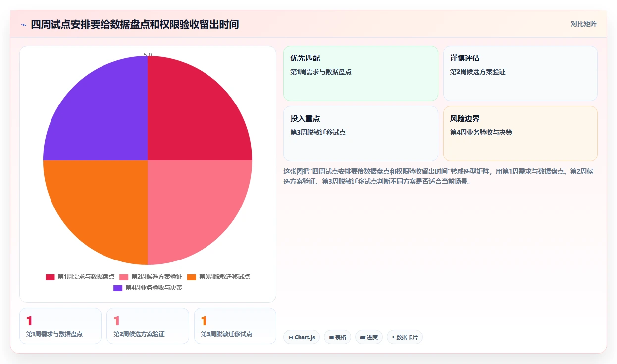Toggle legend item 第4周业务验收与决策
Viewport: 617px width, 364px height.
(x=148, y=288)
